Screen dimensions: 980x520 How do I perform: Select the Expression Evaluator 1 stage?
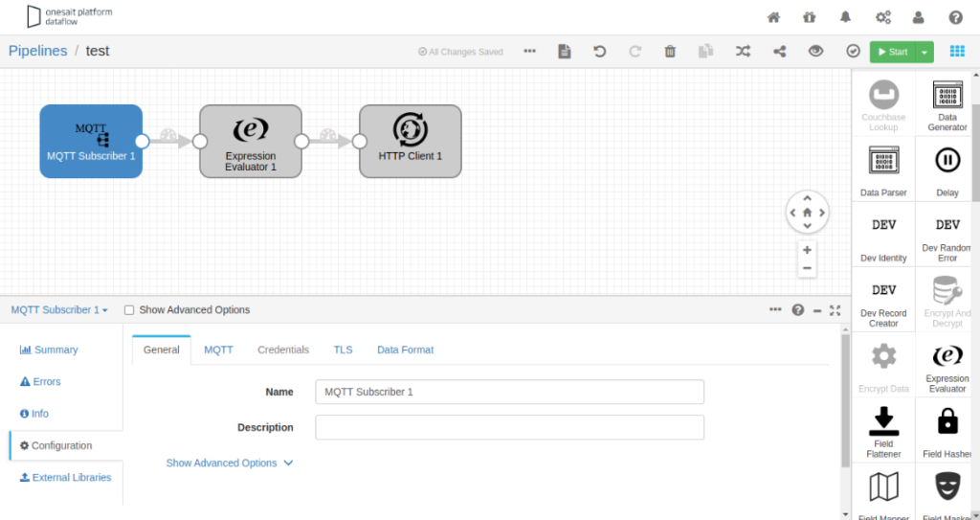tap(251, 142)
